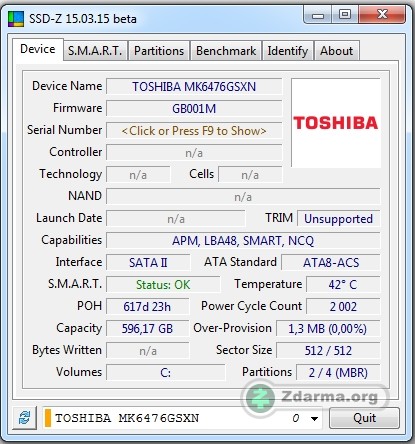Click the Launch Date n/a field

pos(176,219)
